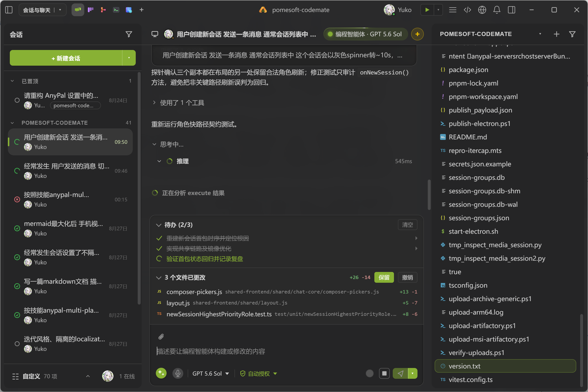Image resolution: width=588 pixels, height=392 pixels.
Task: Add a new tab with plus icon
Action: pos(142,10)
